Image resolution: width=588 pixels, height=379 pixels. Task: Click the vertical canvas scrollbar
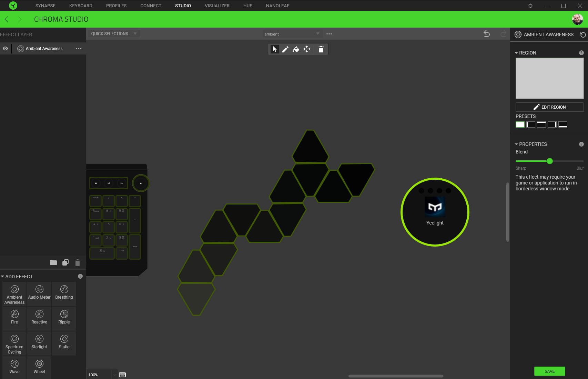point(507,212)
